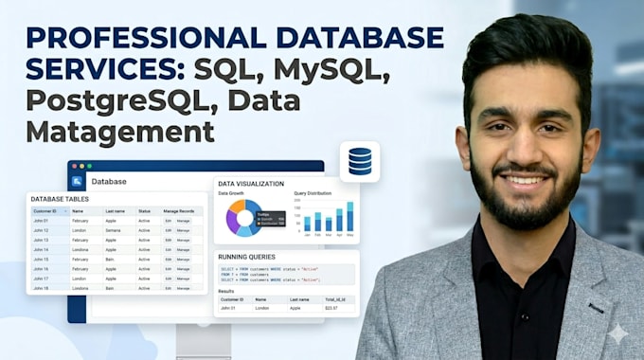Open the Customer ID column dropdown arrow
The height and width of the screenshot is (360, 644).
(x=65, y=211)
